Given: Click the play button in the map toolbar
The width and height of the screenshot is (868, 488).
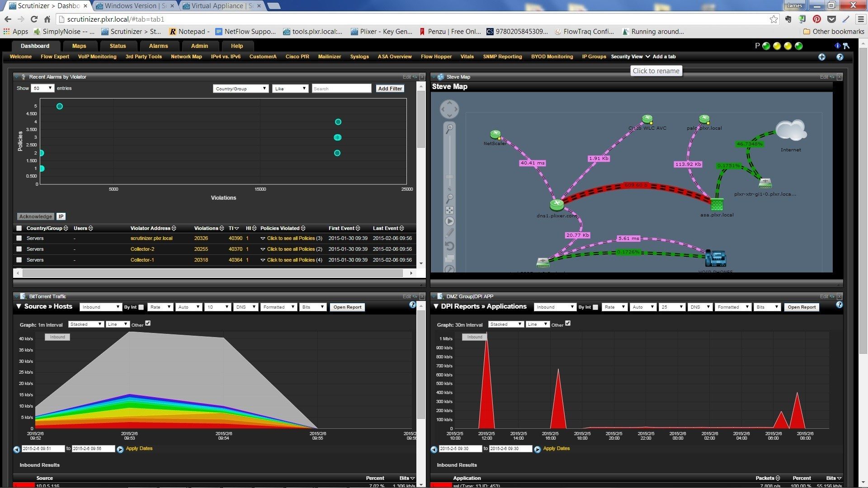Looking at the screenshot, I should coord(449,221).
